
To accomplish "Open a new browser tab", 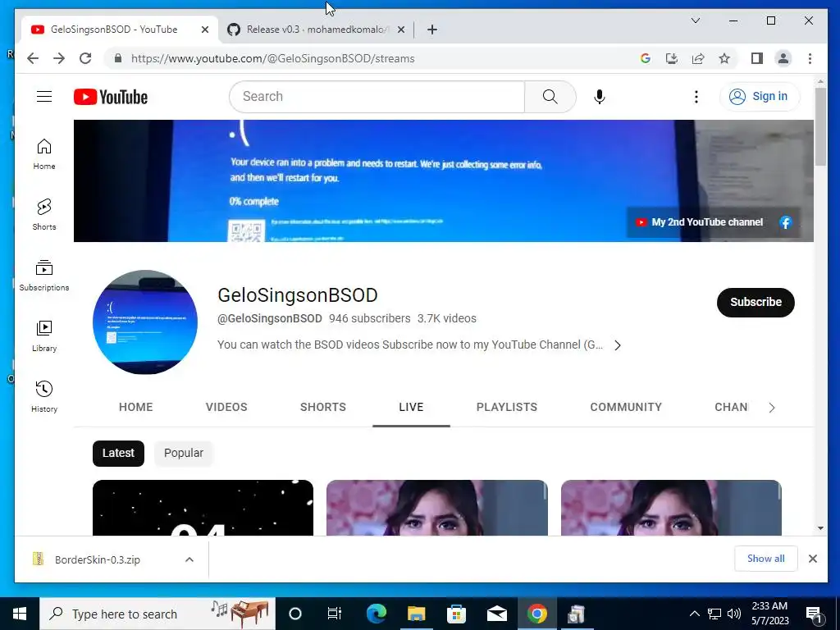I will click(x=431, y=30).
